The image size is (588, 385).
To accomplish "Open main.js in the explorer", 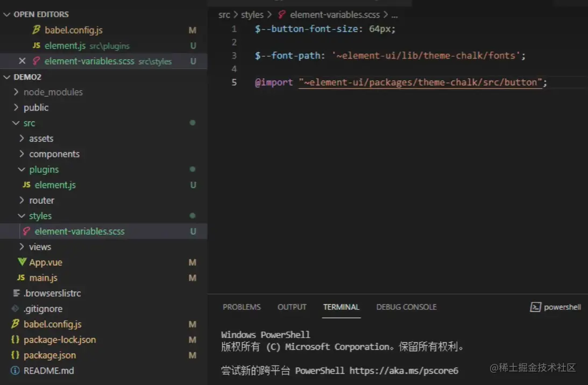I will tap(43, 278).
